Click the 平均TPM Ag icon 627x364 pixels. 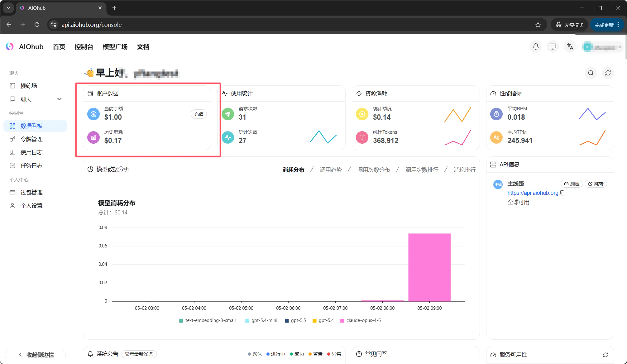[x=496, y=137]
